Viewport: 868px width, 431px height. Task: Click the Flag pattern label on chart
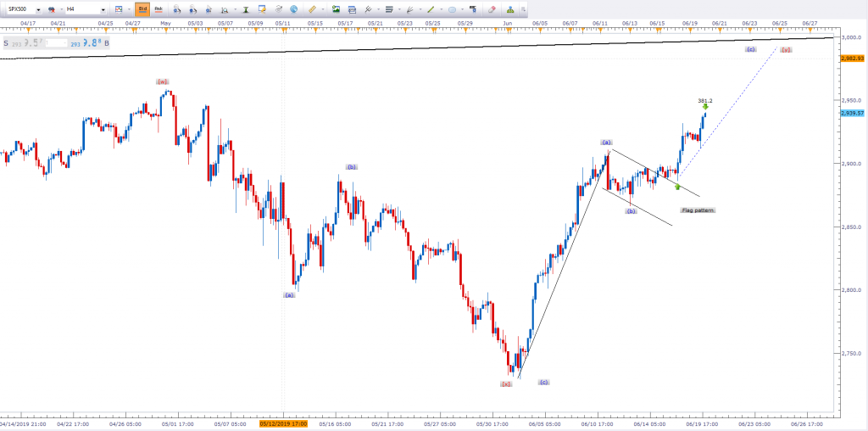(698, 210)
